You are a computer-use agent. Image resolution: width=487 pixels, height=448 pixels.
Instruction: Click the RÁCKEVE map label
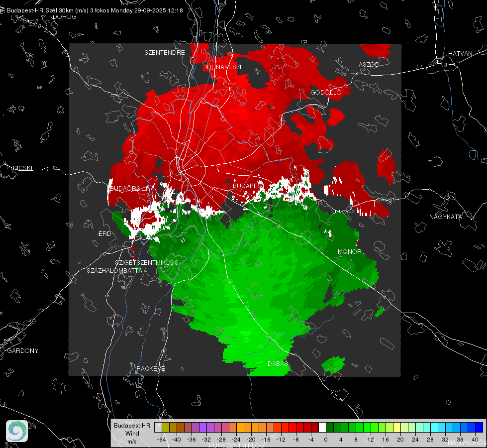coord(151,368)
